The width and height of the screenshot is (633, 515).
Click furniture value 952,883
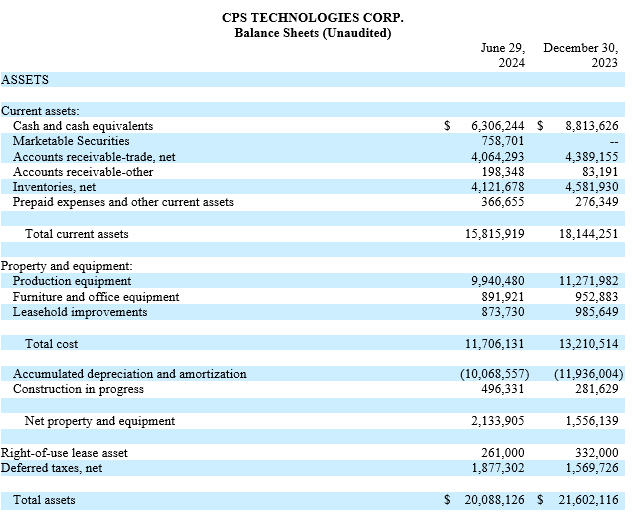(597, 297)
